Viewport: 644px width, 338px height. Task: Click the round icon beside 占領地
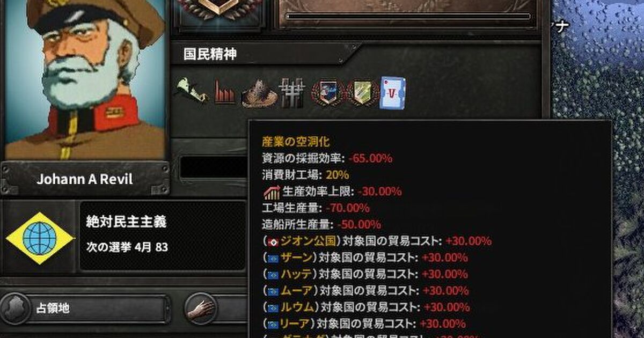[x=15, y=308]
